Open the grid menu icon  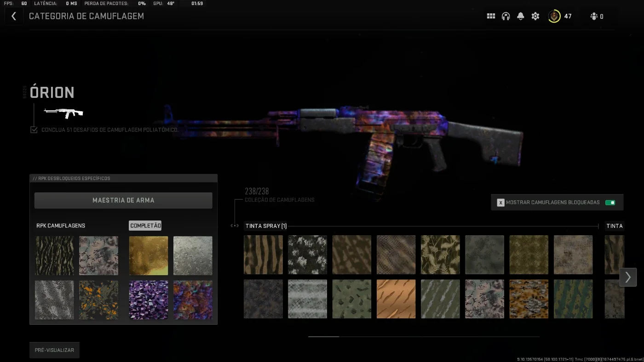tap(491, 16)
